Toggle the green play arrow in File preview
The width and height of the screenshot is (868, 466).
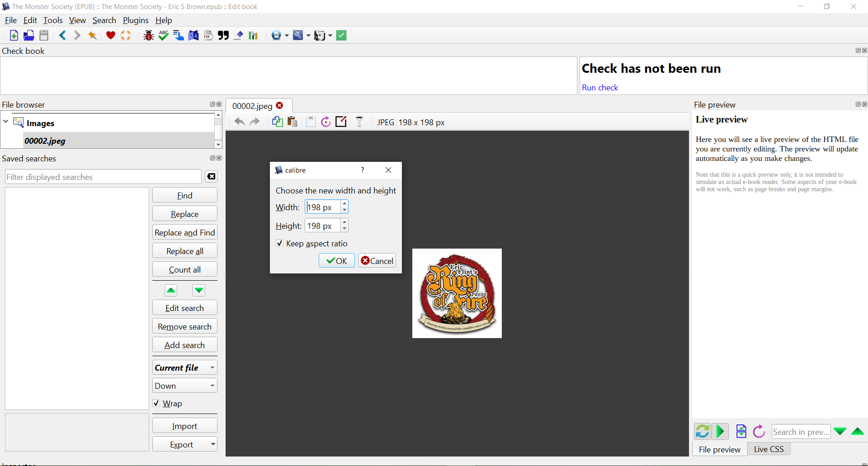pyautogui.click(x=720, y=431)
